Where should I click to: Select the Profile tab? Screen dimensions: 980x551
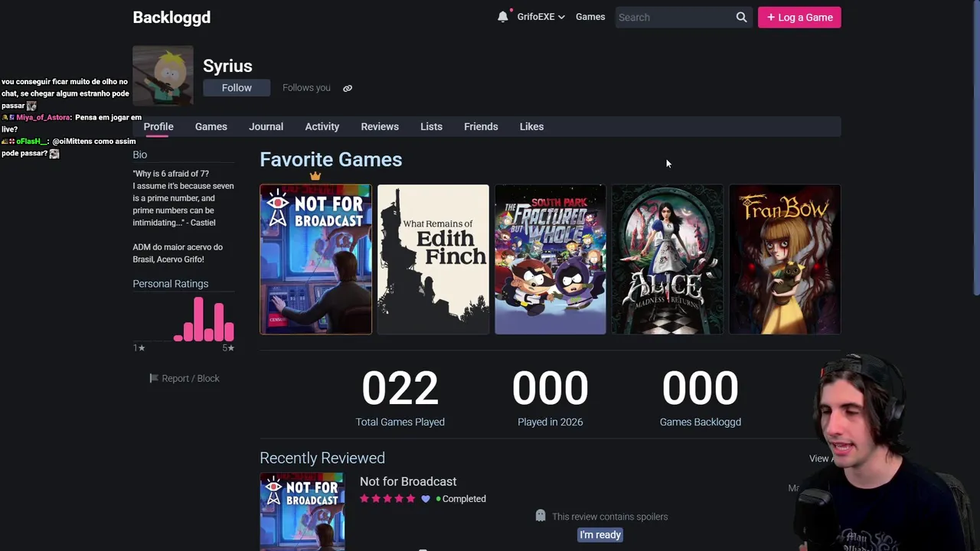158,126
